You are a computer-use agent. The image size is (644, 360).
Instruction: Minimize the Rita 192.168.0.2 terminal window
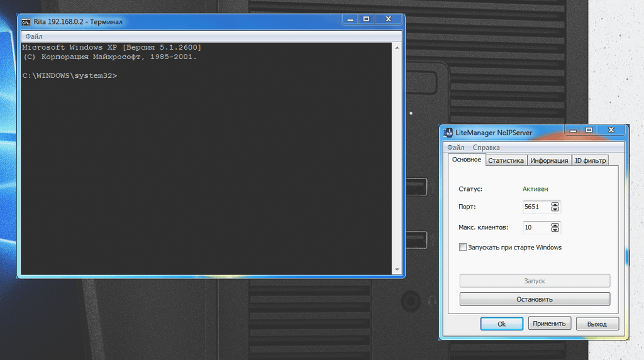point(350,19)
